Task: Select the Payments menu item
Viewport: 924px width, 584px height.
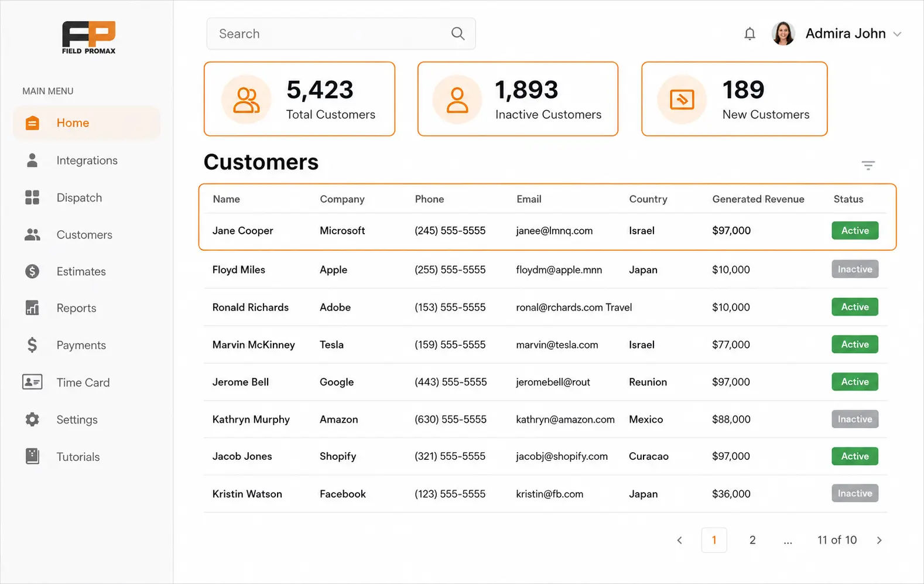Action: click(x=87, y=345)
